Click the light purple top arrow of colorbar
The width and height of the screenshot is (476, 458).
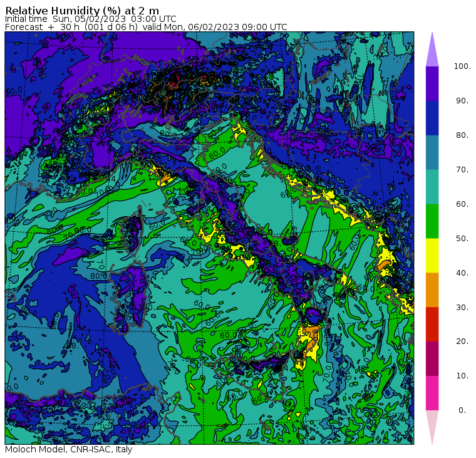432,51
